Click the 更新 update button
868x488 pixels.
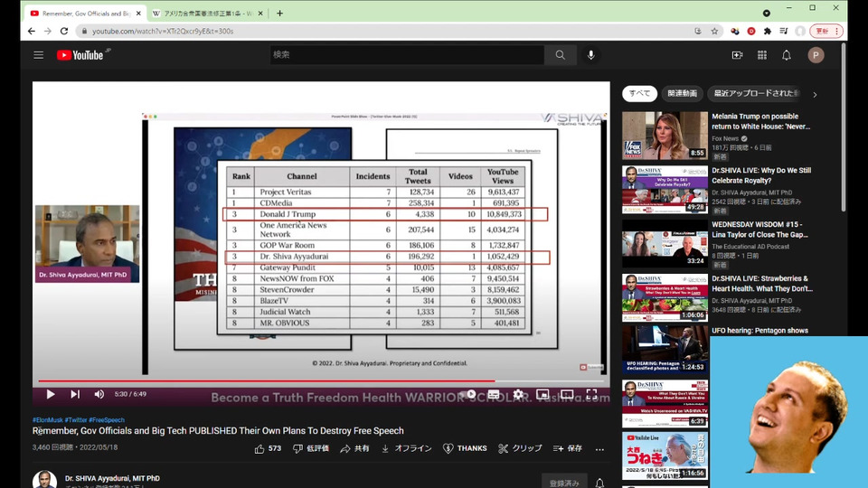click(826, 31)
